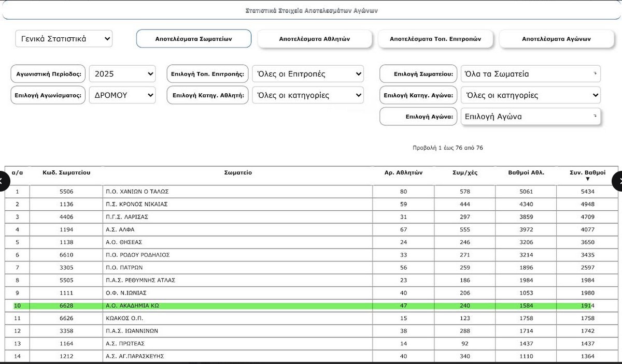Open the Επιλογή Αγώνα race selector
This screenshot has height=364, width=622.
coord(530,117)
